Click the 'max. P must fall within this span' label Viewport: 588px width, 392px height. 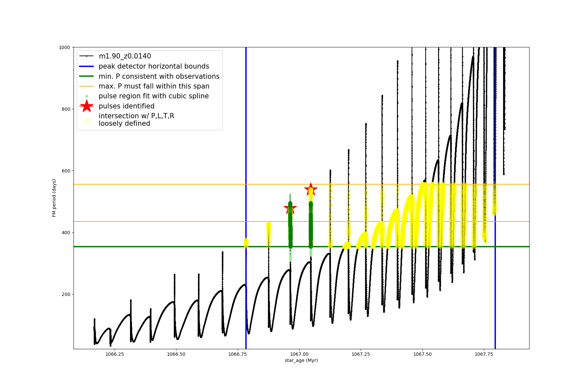click(154, 86)
